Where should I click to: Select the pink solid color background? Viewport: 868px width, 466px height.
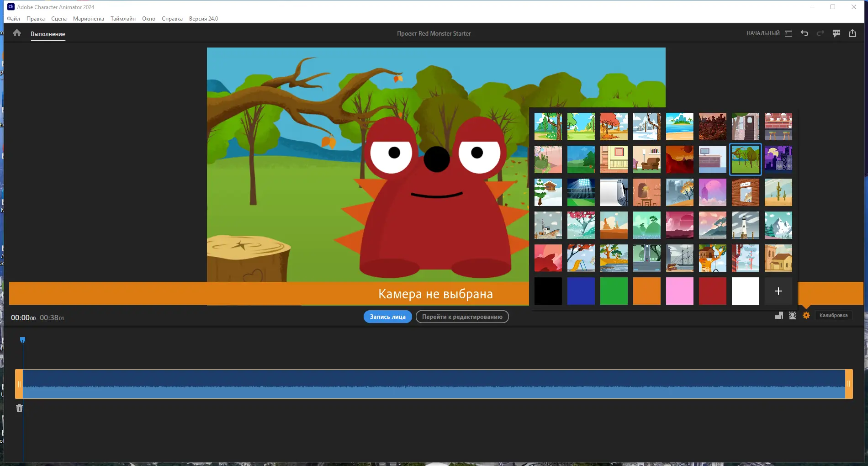point(680,291)
